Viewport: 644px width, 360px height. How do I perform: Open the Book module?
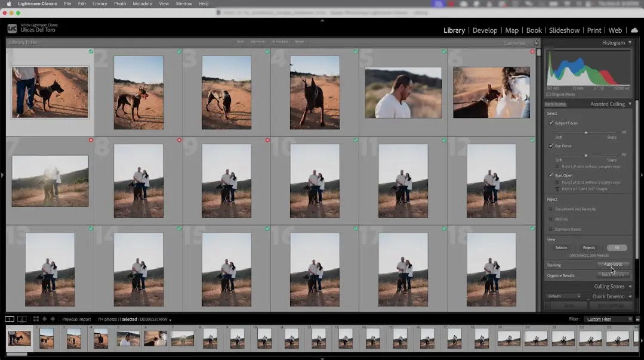(x=534, y=30)
